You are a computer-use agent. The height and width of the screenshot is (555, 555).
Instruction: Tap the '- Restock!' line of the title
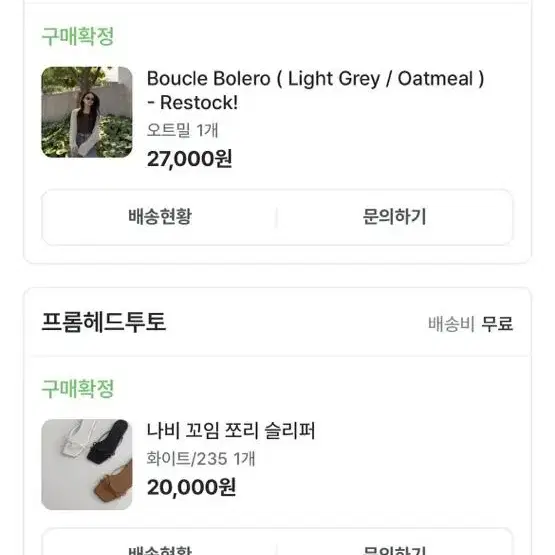pyautogui.click(x=192, y=103)
